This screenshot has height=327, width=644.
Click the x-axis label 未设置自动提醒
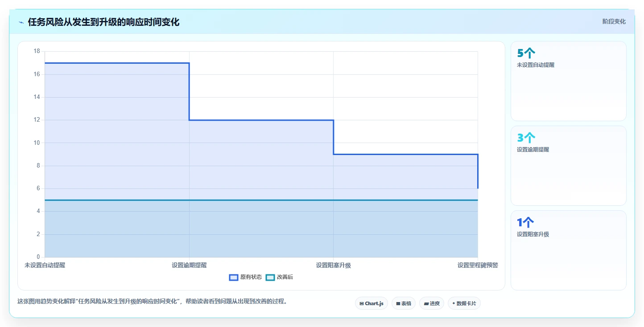45,265
